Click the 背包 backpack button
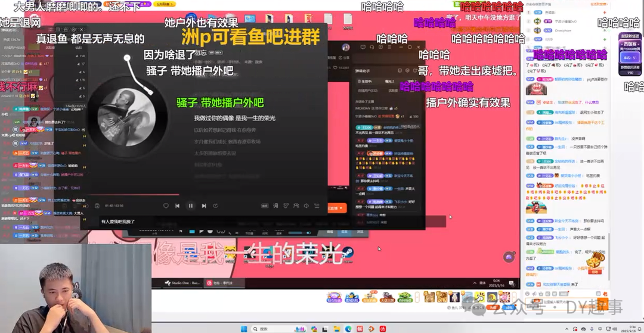 pyautogui.click(x=508, y=307)
